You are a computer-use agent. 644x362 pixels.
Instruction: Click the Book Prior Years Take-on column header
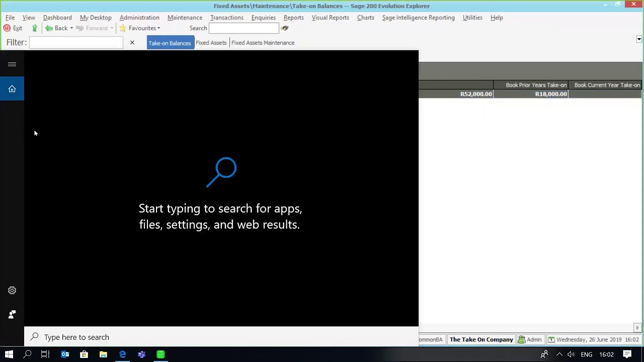coord(531,85)
